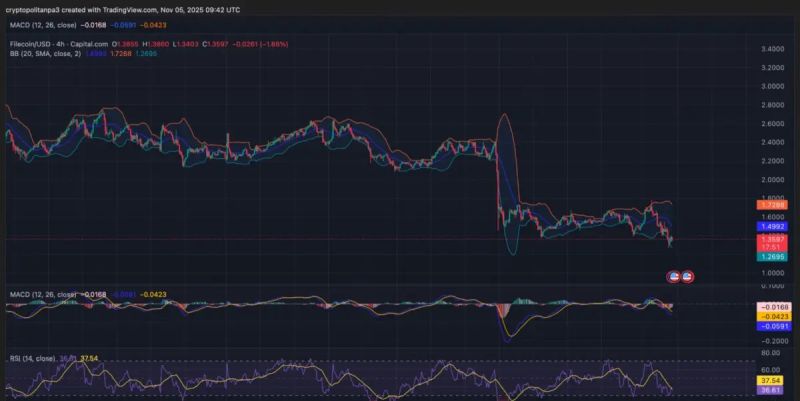Select the MACD legend in the lower indicator pane
The width and height of the screenshot is (800, 401).
[43, 294]
